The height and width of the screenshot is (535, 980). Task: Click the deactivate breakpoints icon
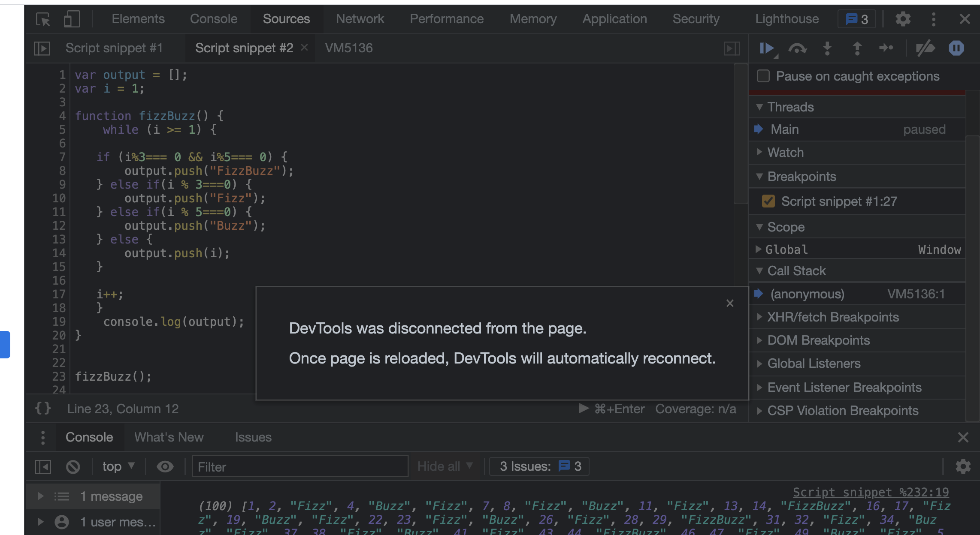(925, 48)
